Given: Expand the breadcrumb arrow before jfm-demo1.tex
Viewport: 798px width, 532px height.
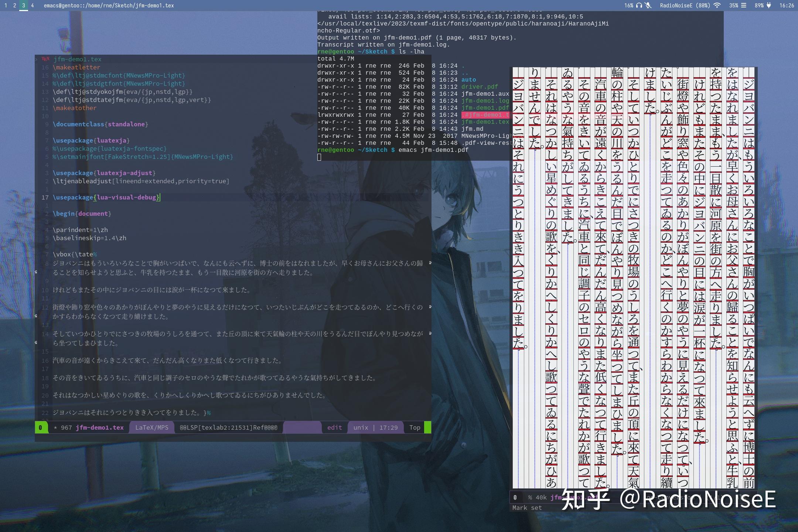Looking at the screenshot, I should (37, 59).
